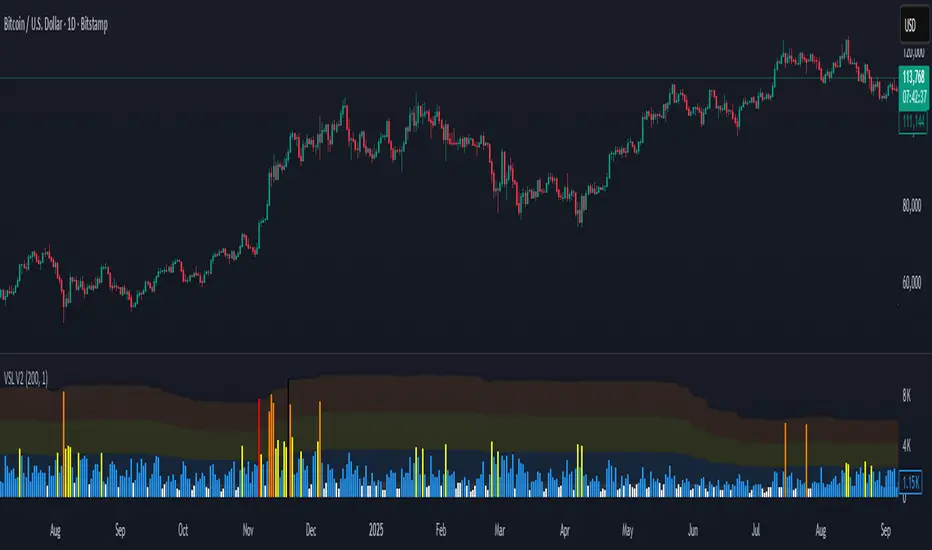Screen dimensions: 932x550
Task: Click the current price label 113,768
Action: tap(914, 77)
